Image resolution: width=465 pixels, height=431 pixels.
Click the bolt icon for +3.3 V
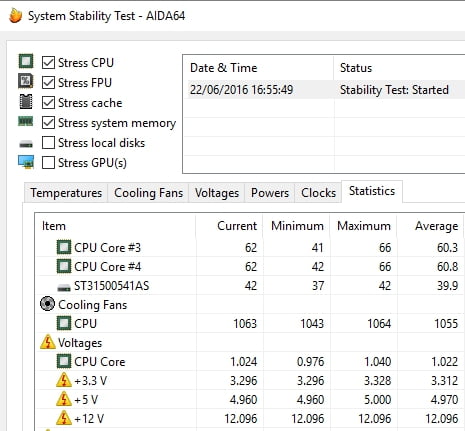pyautogui.click(x=64, y=380)
